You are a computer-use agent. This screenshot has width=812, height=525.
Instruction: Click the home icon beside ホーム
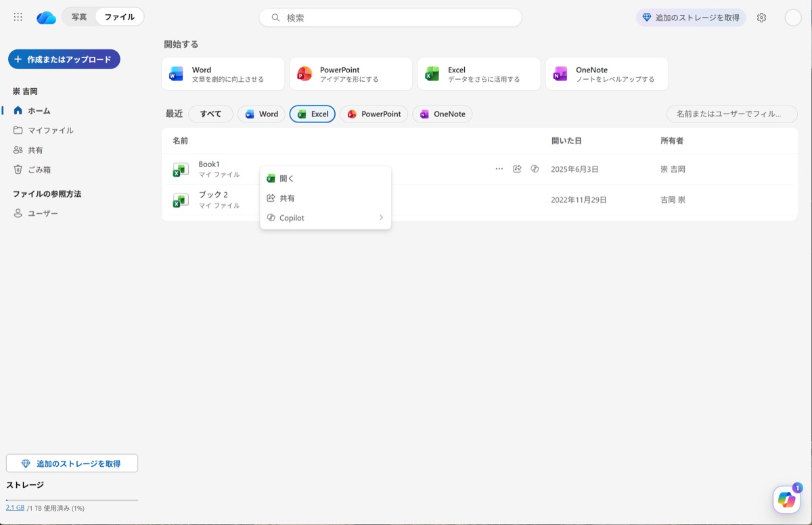point(18,110)
